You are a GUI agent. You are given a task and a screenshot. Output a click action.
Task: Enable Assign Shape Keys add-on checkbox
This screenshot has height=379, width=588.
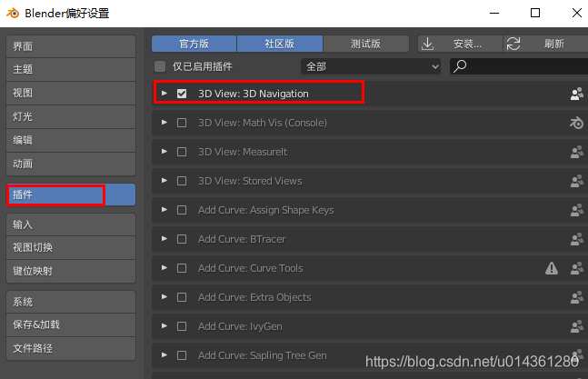click(x=182, y=210)
